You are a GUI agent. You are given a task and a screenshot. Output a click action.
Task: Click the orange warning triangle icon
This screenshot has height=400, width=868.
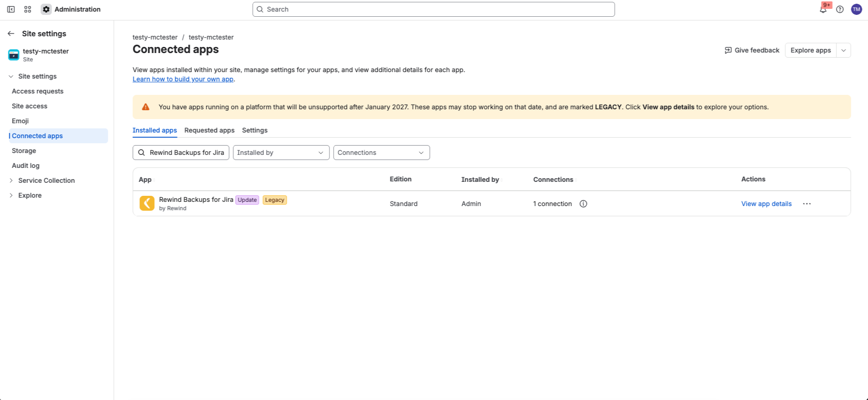[145, 107]
